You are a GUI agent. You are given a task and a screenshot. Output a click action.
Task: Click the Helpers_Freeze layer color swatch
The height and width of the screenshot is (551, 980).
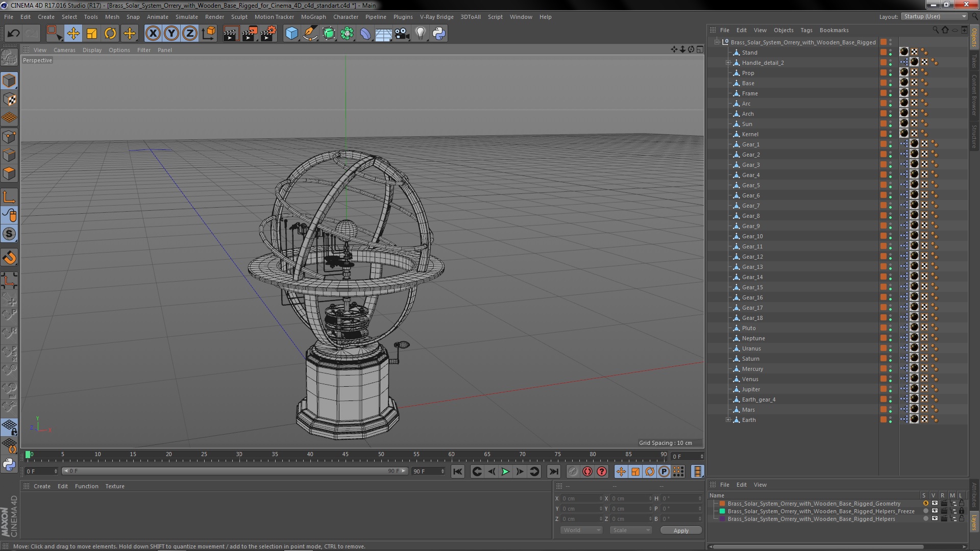point(722,511)
